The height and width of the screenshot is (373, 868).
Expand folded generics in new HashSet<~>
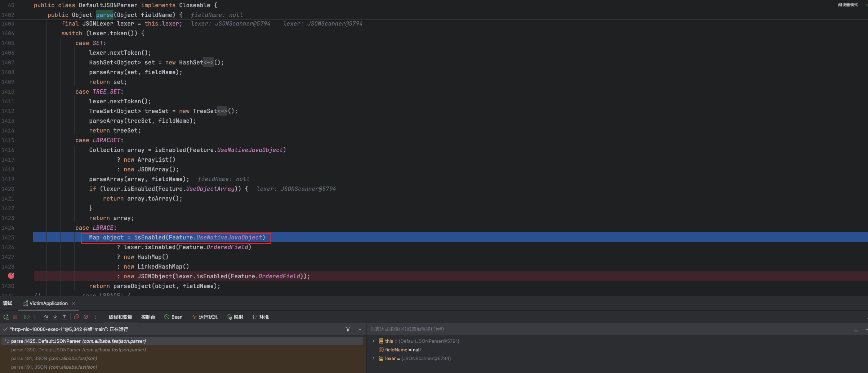(208, 62)
